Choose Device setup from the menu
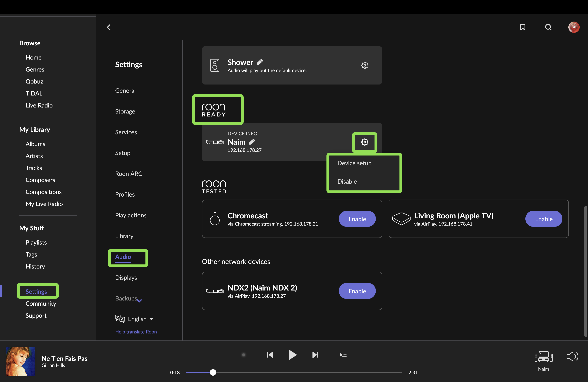Screen dimensions: 588x382 (x=354, y=163)
